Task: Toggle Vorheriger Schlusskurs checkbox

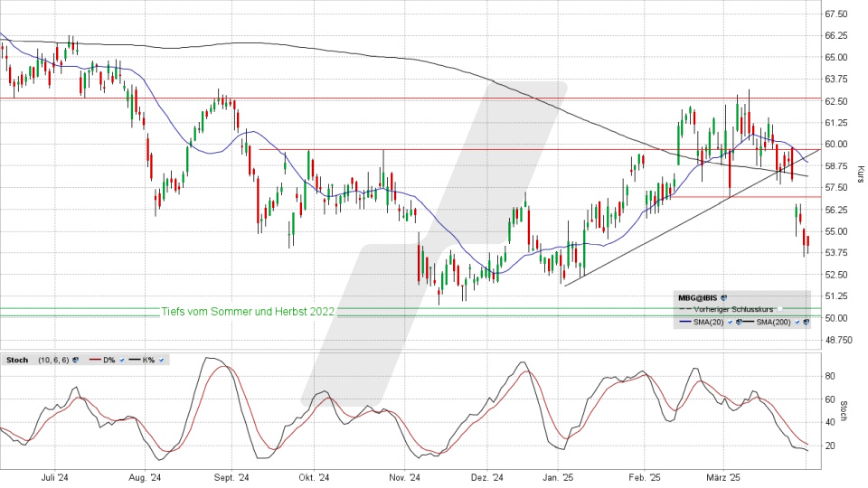Action: point(780,309)
